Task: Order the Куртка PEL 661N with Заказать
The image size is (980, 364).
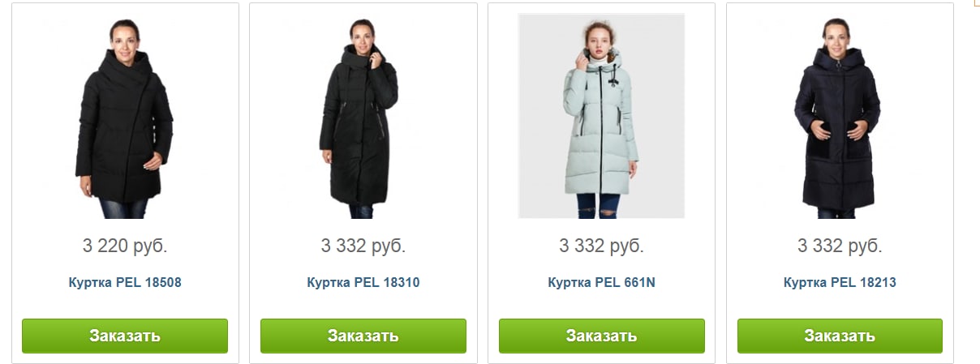Action: [602, 336]
